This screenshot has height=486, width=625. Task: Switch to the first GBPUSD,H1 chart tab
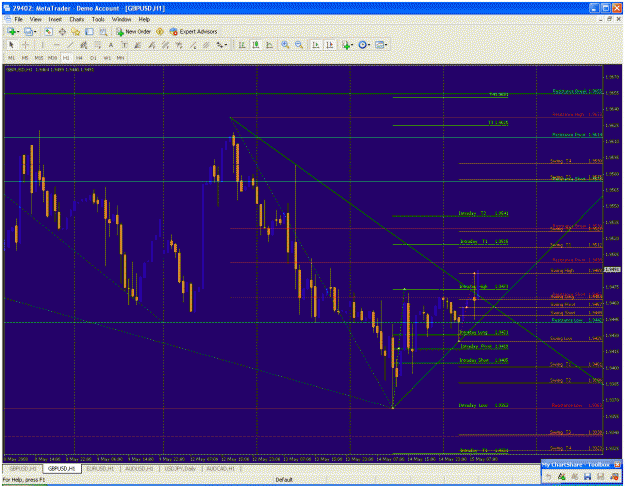22,468
